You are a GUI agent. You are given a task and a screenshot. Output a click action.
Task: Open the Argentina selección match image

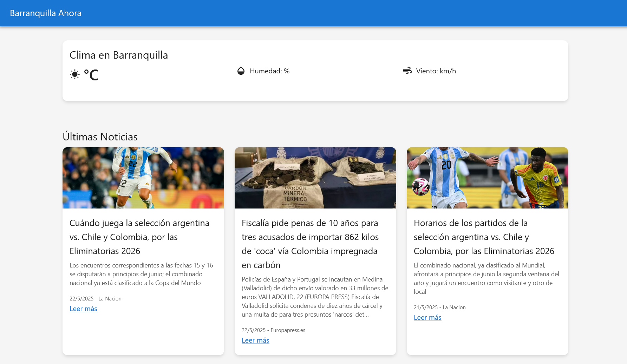click(143, 178)
